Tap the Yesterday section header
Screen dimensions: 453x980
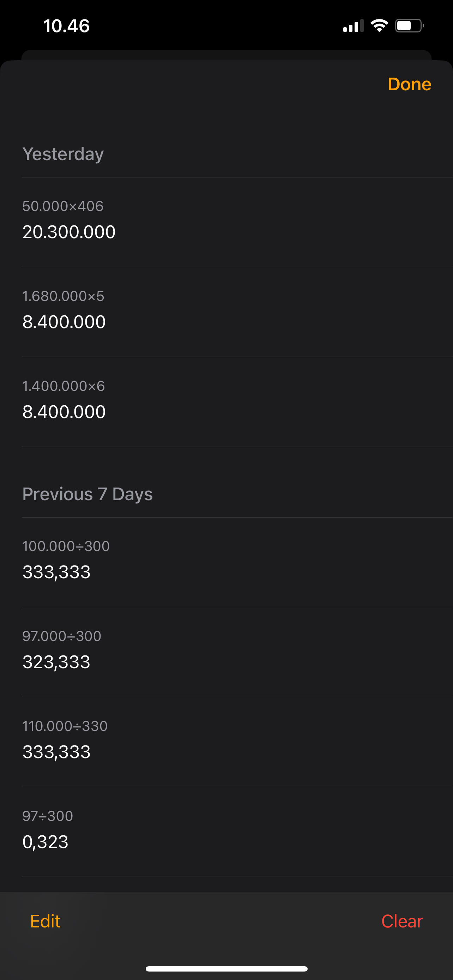63,154
